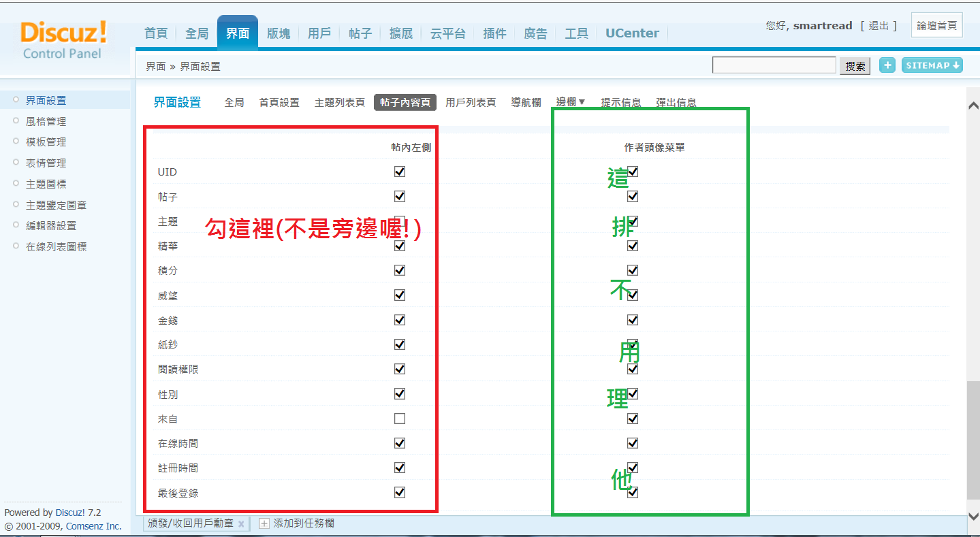Switch to 首頁設置 sub-tab
Screen dimensions: 980x537
(279, 103)
